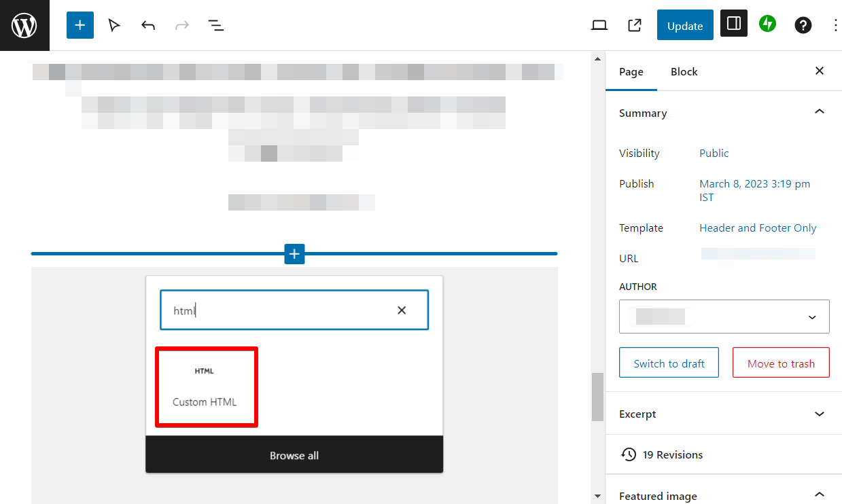Open the preview device options icon
842x504 pixels.
599,24
